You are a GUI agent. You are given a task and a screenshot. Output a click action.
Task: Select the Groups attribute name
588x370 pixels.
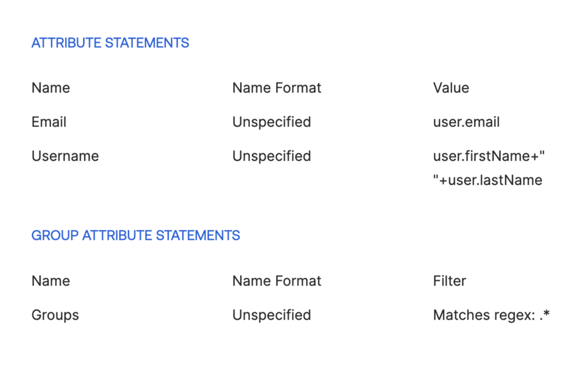[x=55, y=315]
